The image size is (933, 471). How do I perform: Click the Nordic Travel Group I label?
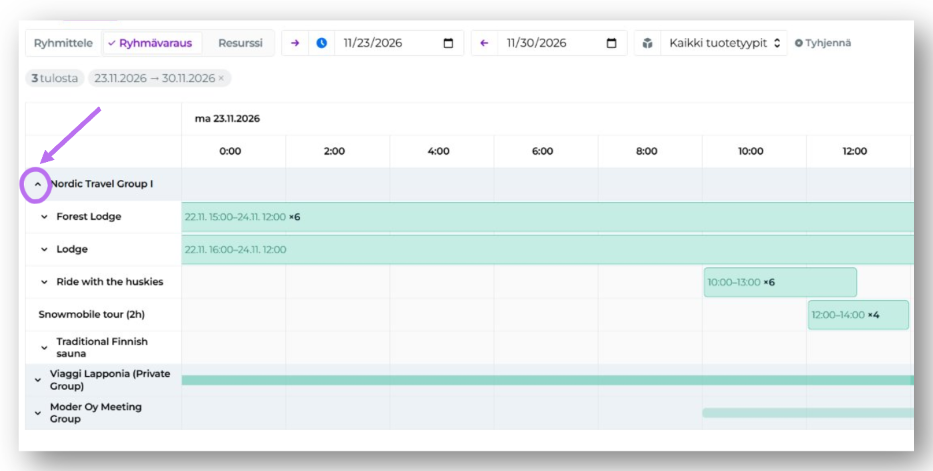(x=102, y=184)
